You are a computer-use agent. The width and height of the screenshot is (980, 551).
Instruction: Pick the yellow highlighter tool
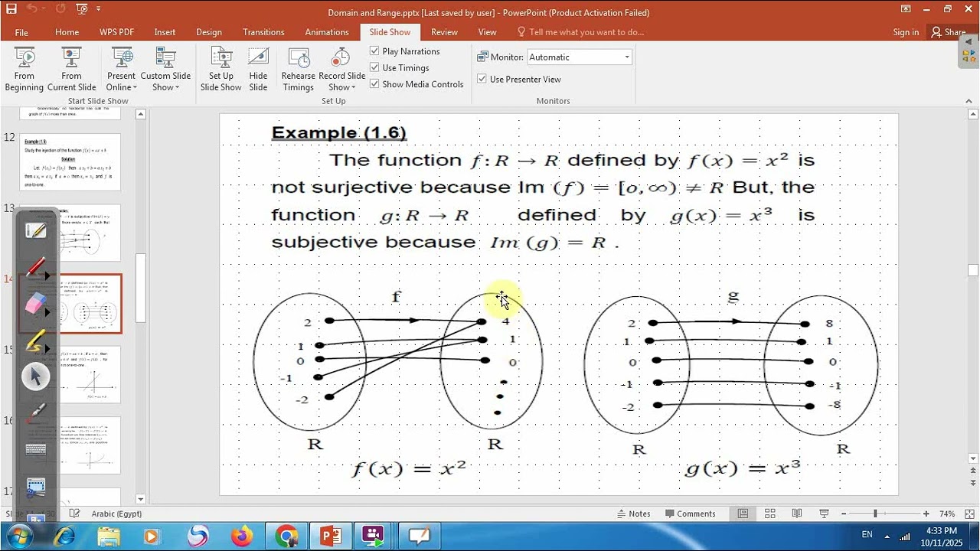[x=34, y=341]
